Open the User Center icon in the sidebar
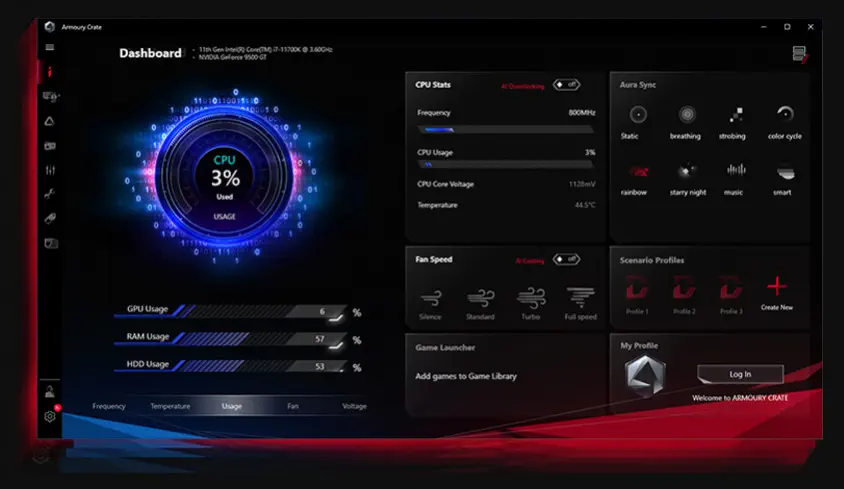The height and width of the screenshot is (489, 844). [50, 392]
